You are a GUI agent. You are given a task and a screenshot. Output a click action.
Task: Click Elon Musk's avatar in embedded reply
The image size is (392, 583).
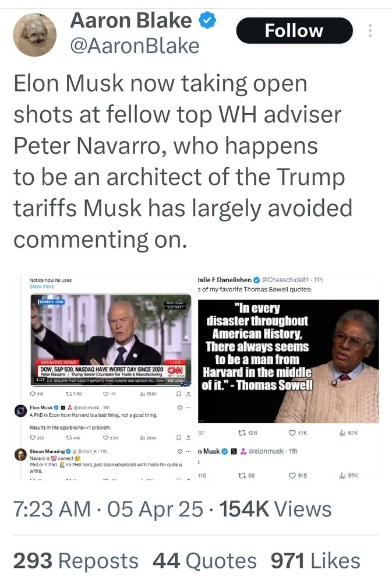[x=20, y=410]
